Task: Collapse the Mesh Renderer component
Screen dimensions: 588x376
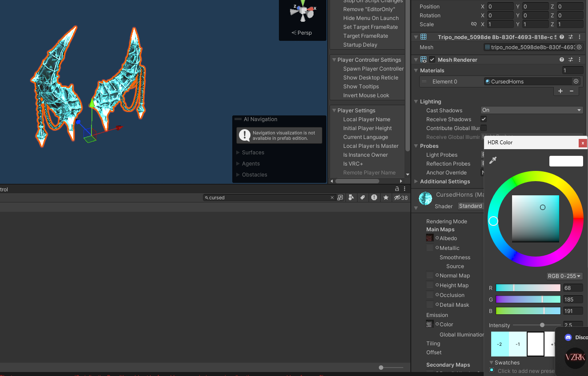Action: click(416, 59)
